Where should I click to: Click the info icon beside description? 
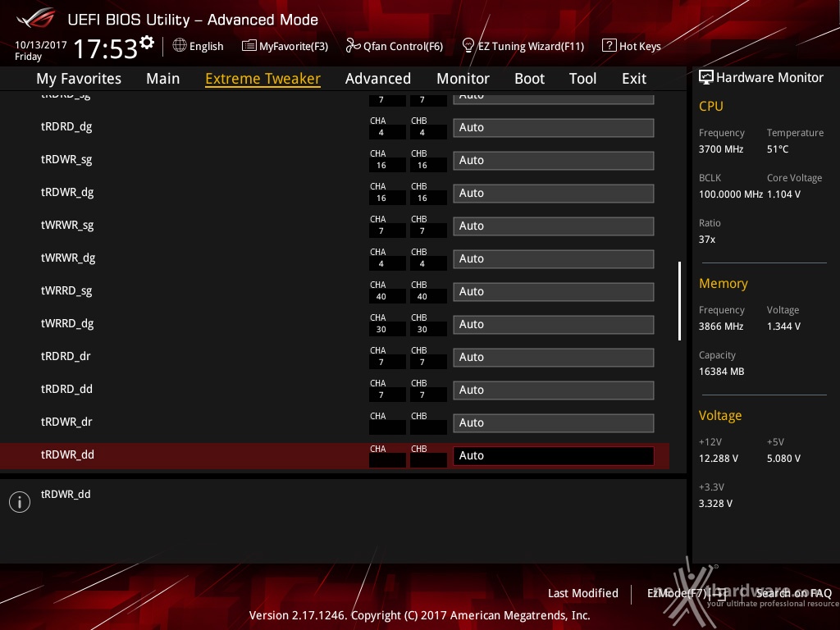(x=20, y=502)
